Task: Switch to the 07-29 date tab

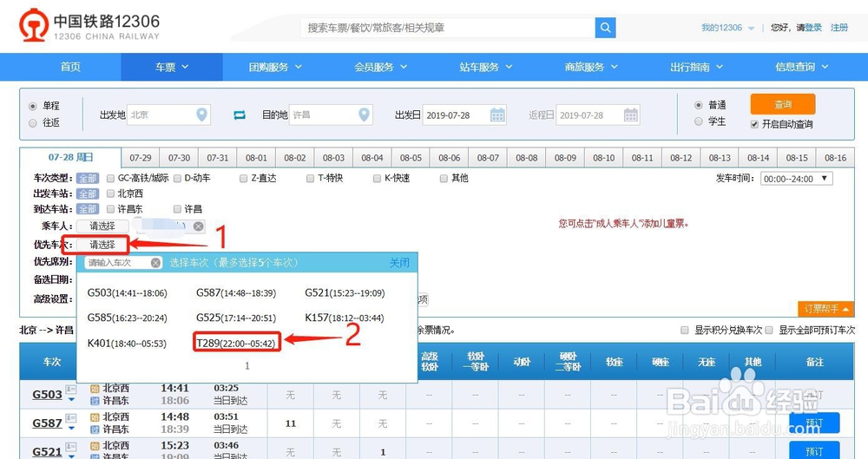Action: pyautogui.click(x=141, y=158)
